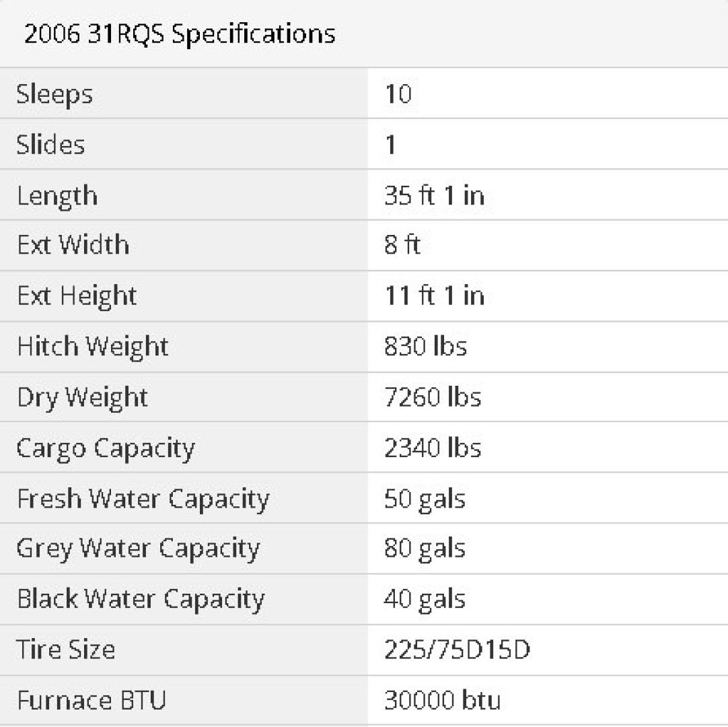Click the 830 lbs hitch weight value

(x=425, y=346)
